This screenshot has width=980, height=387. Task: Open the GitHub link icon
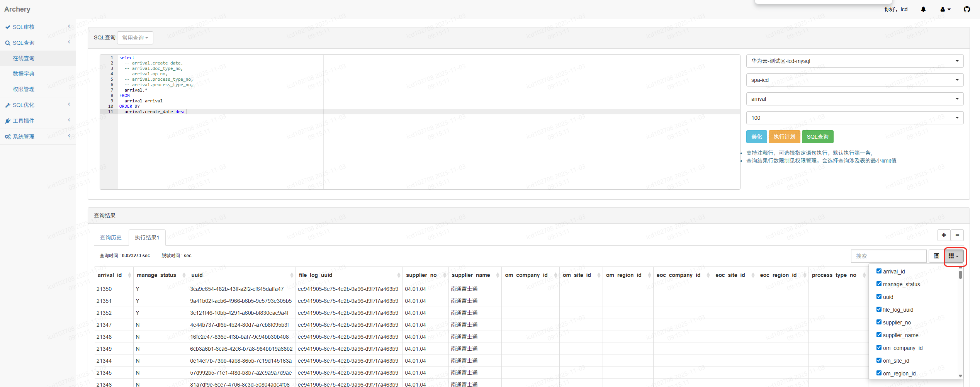(x=967, y=9)
